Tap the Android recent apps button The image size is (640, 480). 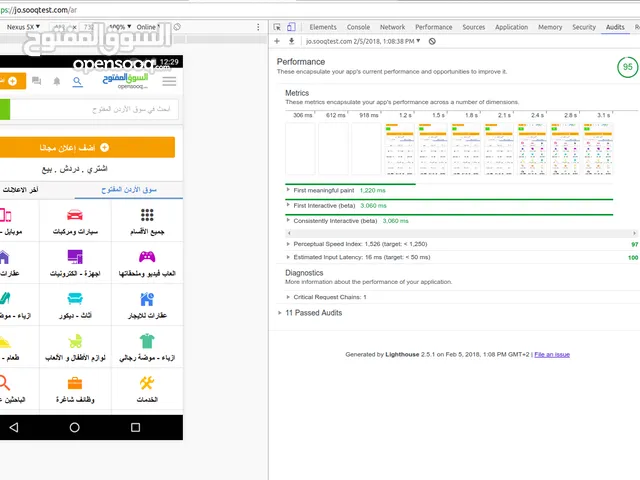pyautogui.click(x=136, y=427)
